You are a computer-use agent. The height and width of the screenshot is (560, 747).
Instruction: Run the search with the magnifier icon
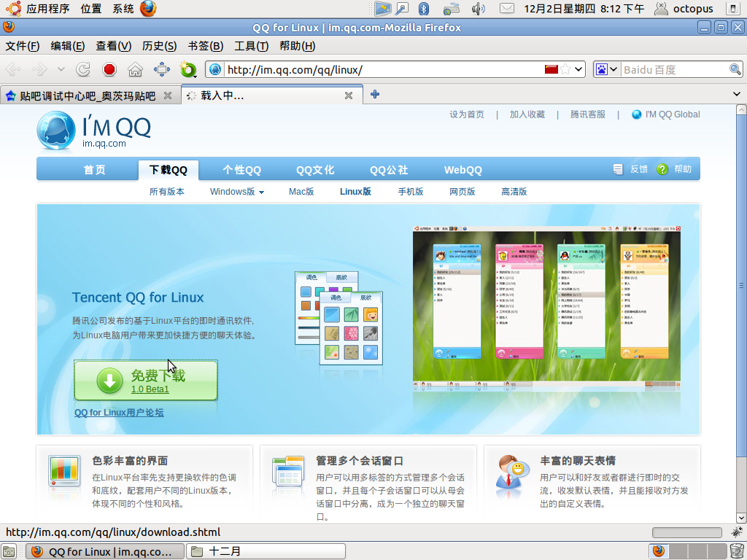[x=735, y=69]
